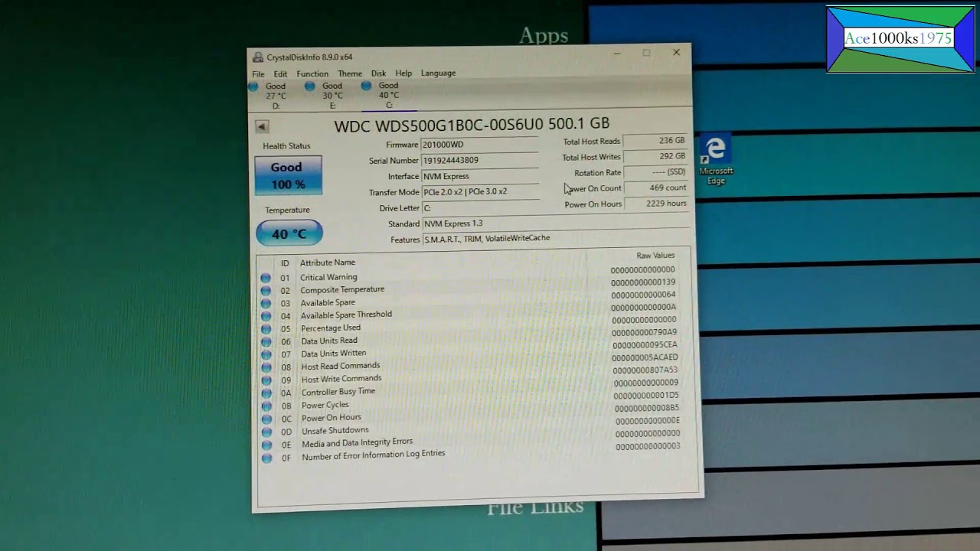Click the Serial Number field 191924443809
Screen dimensions: 980x551
click(480, 160)
